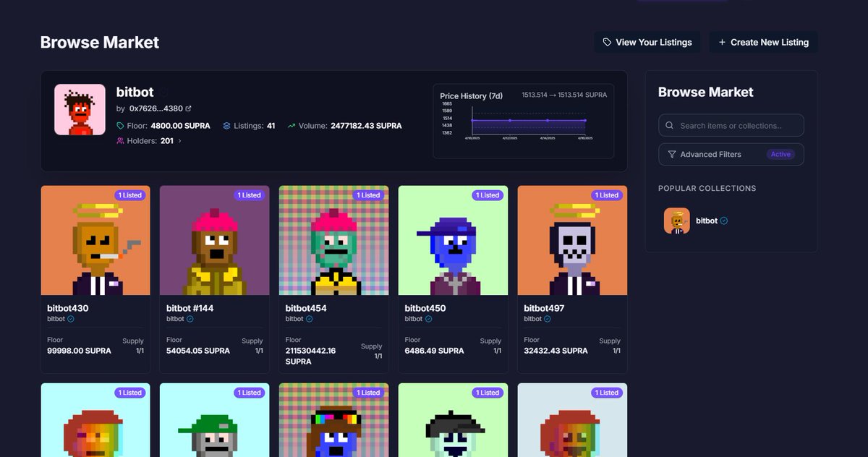Click the Volume trend arrow icon
The height and width of the screenshot is (457, 868).
click(291, 126)
